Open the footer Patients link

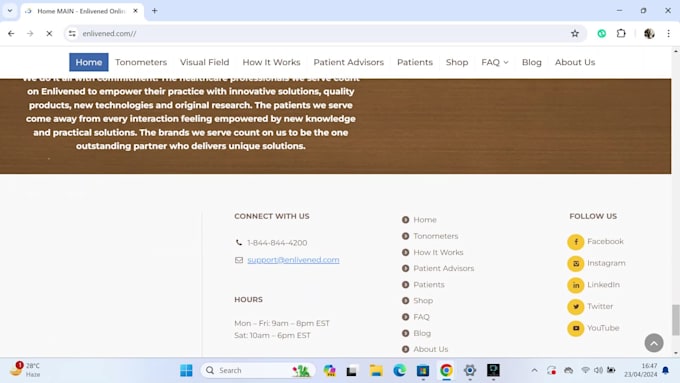pos(428,285)
